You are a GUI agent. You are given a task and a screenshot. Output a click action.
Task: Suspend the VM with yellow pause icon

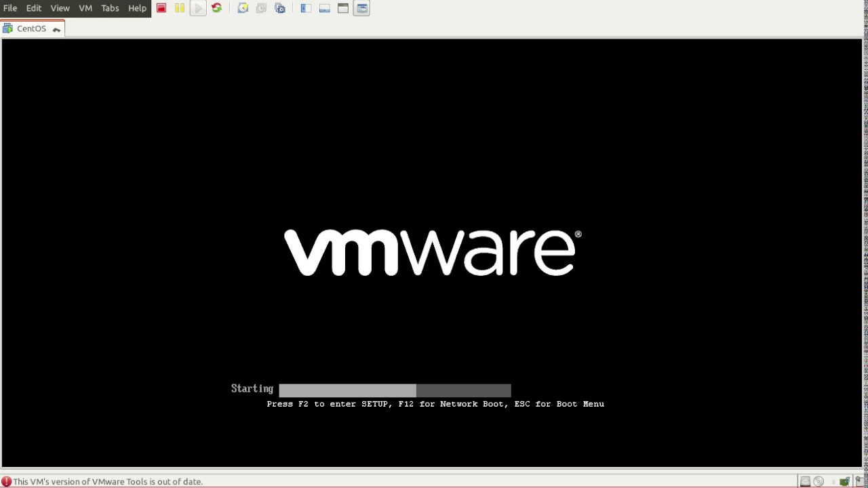[180, 8]
